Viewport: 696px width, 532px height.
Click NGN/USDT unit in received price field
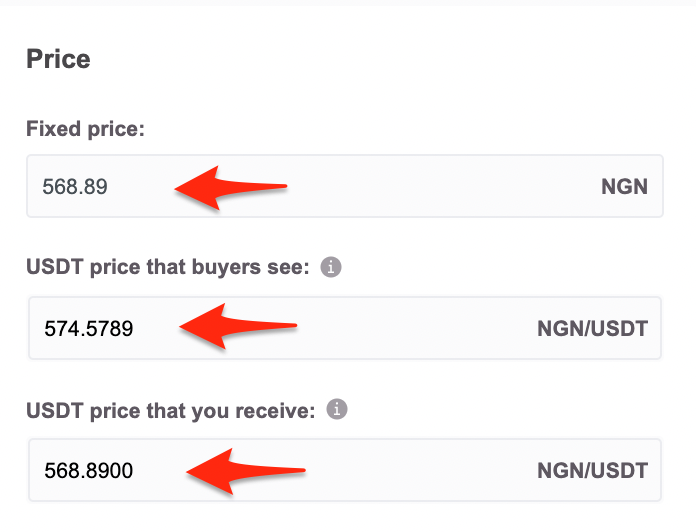(593, 471)
